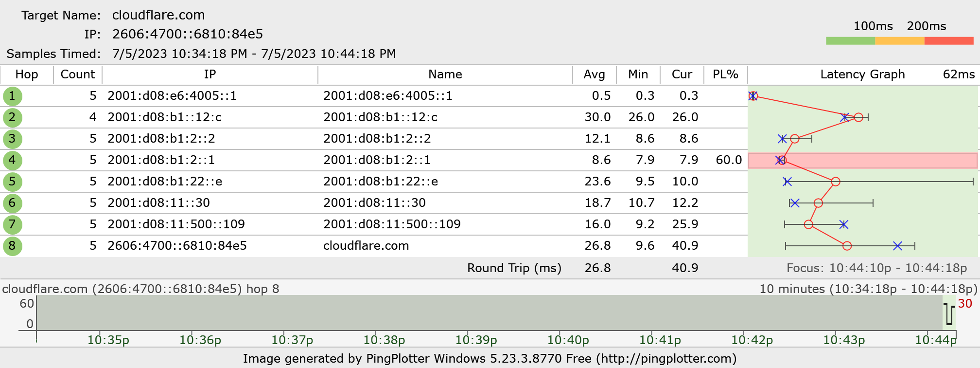Viewport: 980px width, 368px height.
Task: Select IP cell 2001:d08:e6:4005::1
Action: [172, 96]
